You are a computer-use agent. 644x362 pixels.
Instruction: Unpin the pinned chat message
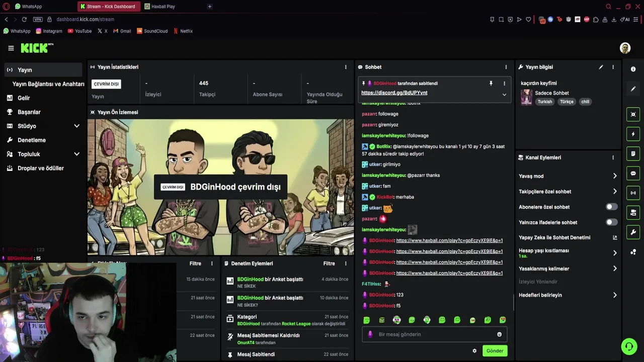[491, 83]
